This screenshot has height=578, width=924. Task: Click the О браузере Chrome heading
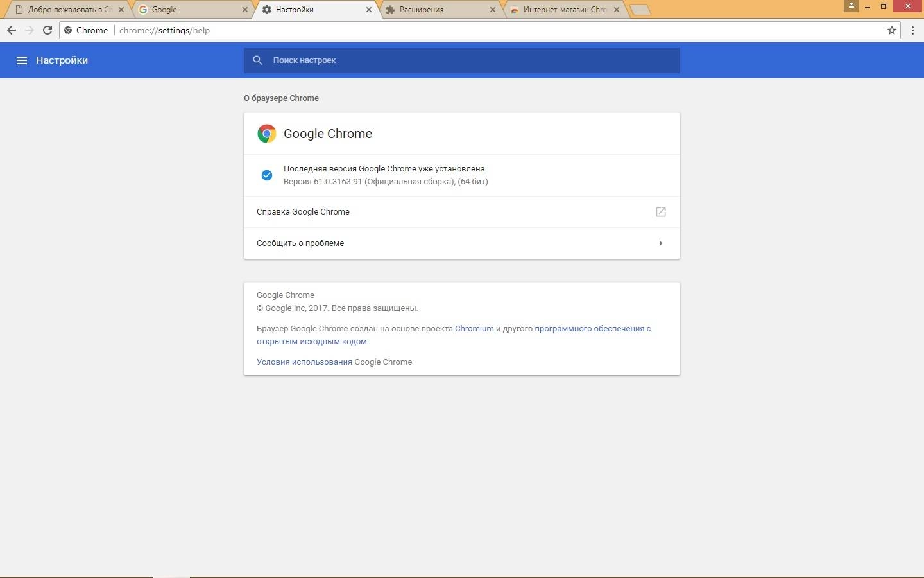click(x=281, y=98)
